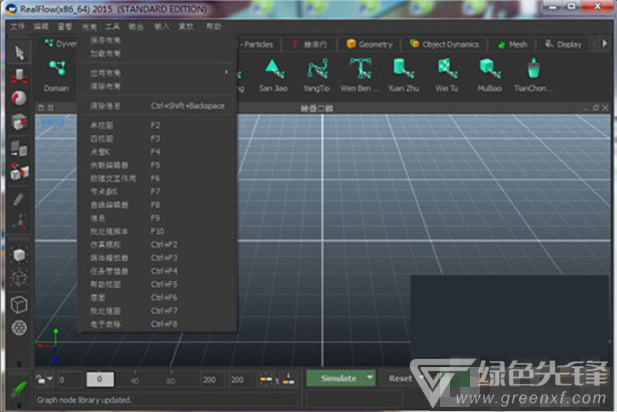Choose the menu entry with Ctrl+F8 shortcut

click(158, 324)
